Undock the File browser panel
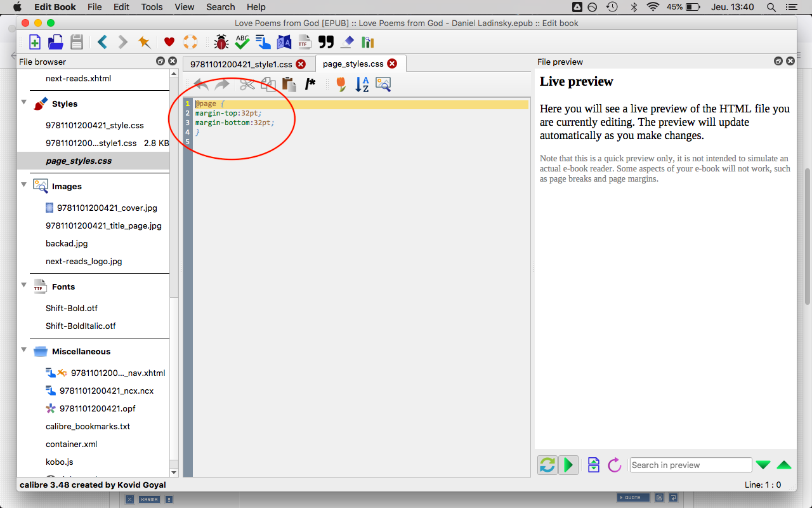The height and width of the screenshot is (508, 812). coord(160,62)
